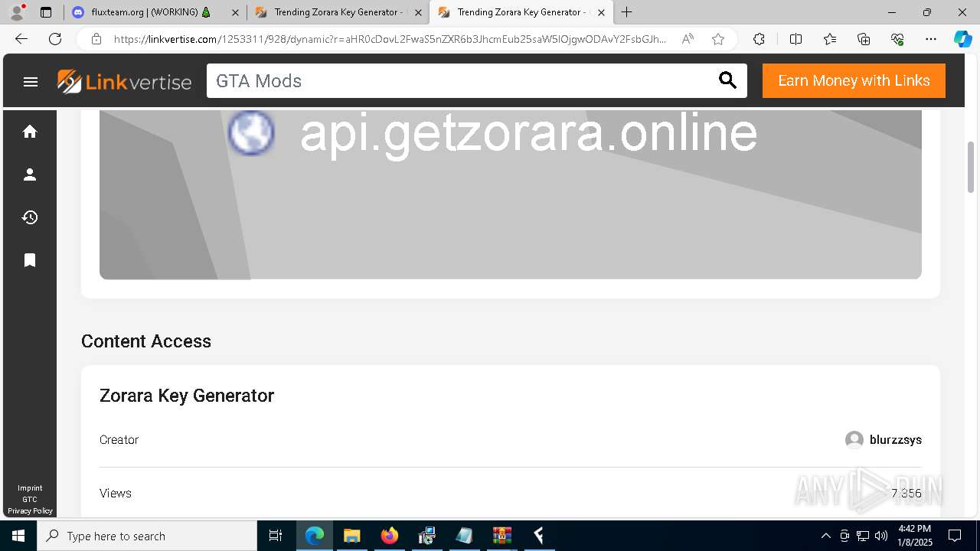Click the blurzzsys creator avatar
The height and width of the screenshot is (551, 980).
(854, 440)
